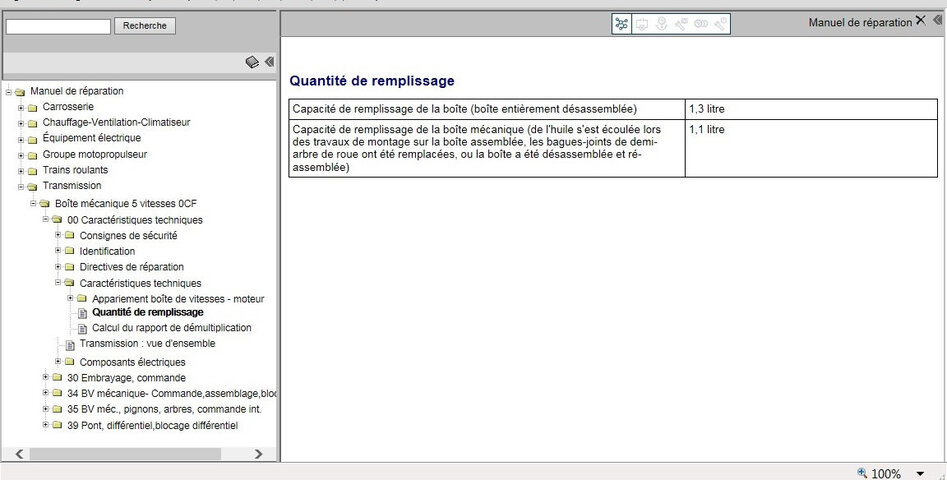Click the search text field
The width and height of the screenshot is (947, 480).
(58, 26)
